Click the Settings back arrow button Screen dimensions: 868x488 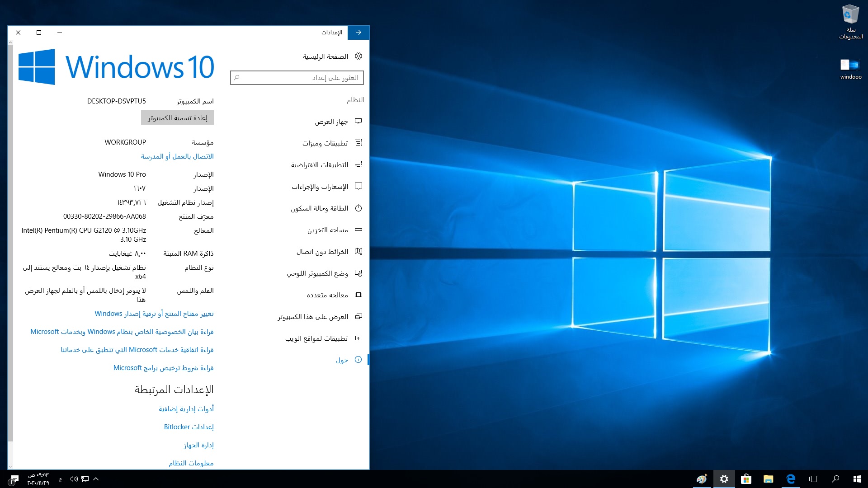click(359, 33)
